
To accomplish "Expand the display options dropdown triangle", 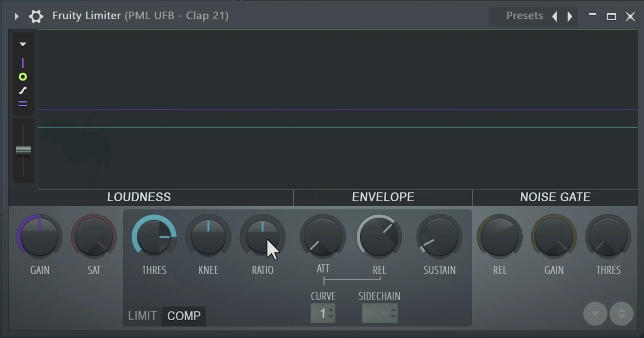I will 23,44.
